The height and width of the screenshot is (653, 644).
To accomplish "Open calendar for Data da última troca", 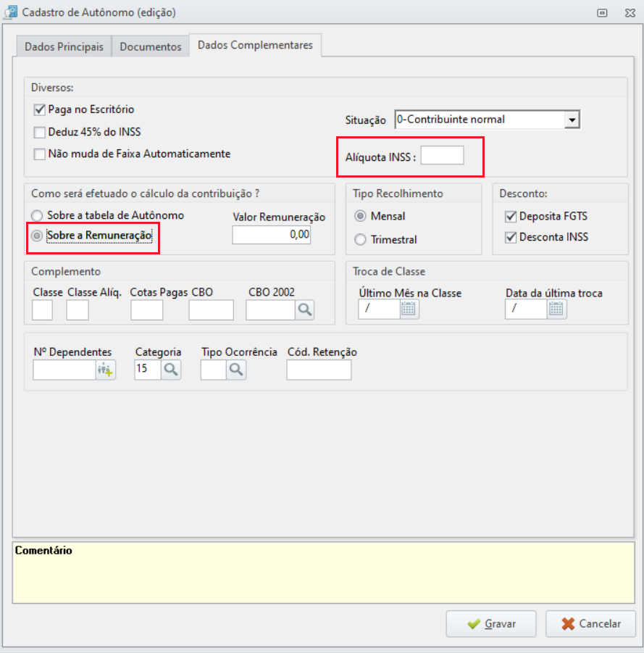I will point(556,309).
